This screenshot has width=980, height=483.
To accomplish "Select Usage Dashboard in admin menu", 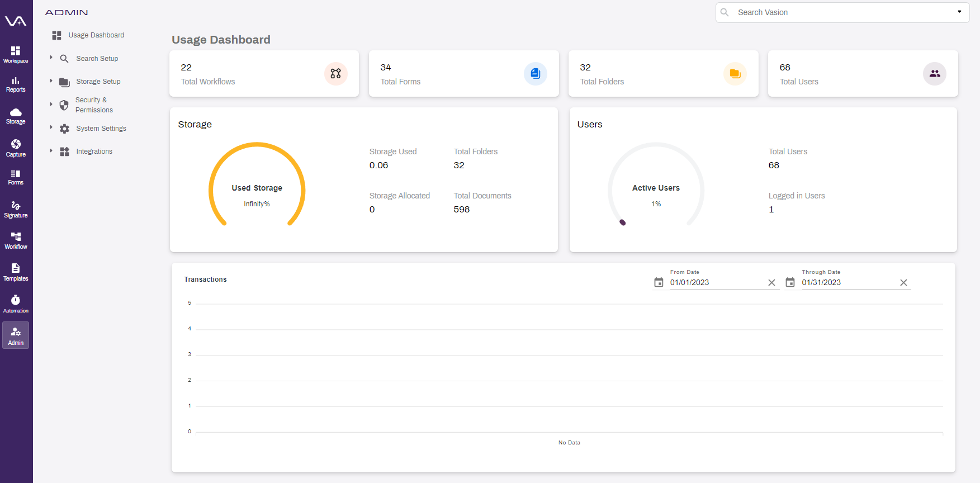I will click(96, 35).
